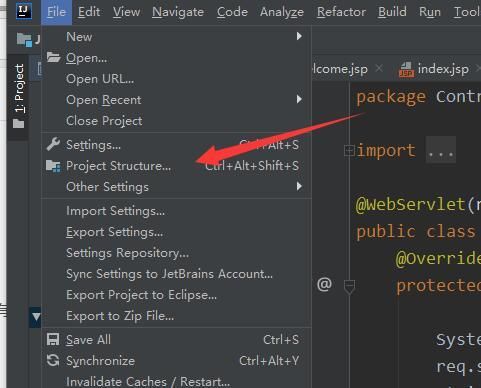
Task: Click the JSP file icon on the index.jsp tab
Action: (406, 70)
